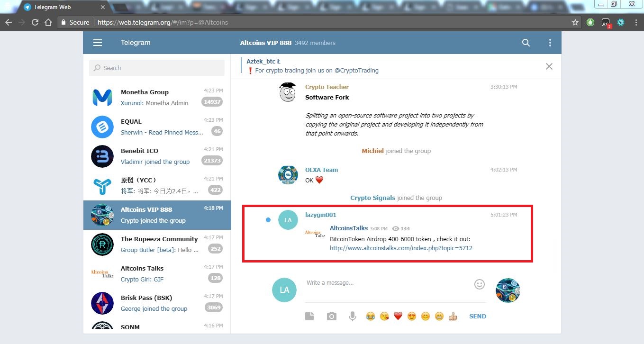Click the Crypto Teacher avatar
The height and width of the screenshot is (344, 644).
[x=288, y=92]
